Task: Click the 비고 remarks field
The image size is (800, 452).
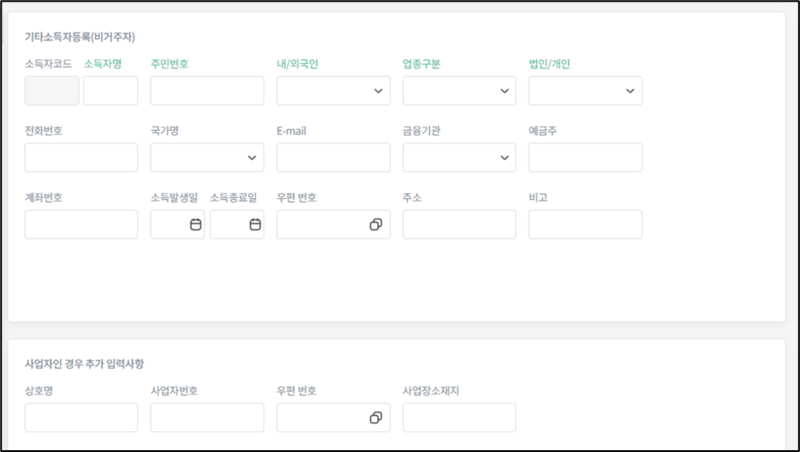Action: 585,225
